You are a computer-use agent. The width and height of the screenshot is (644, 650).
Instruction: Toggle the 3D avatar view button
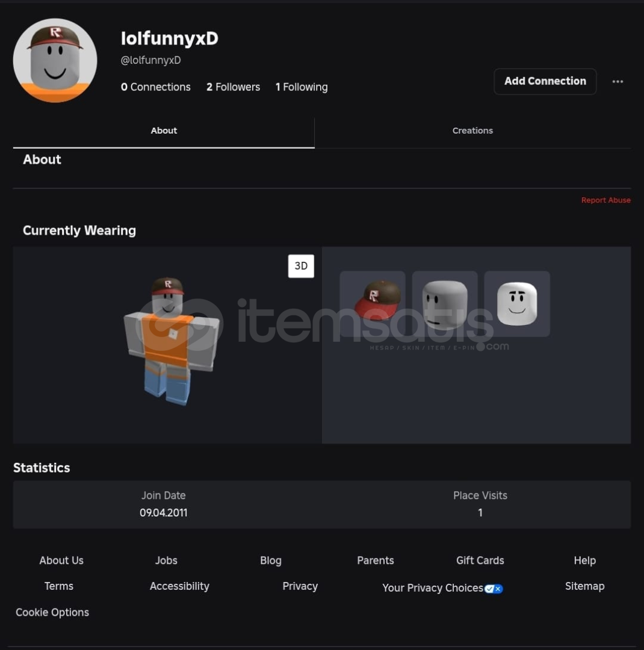[x=301, y=266]
